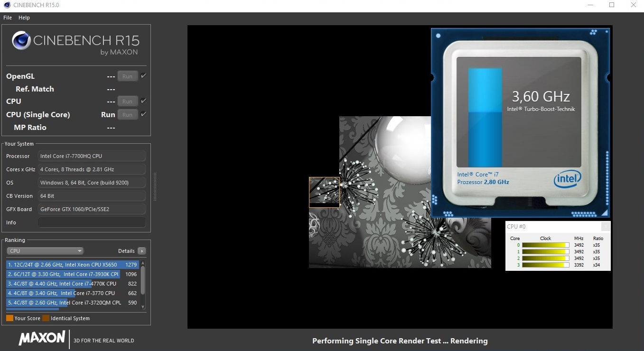The height and width of the screenshot is (351, 644).
Task: Expand ranking Details arrow button
Action: pos(142,251)
